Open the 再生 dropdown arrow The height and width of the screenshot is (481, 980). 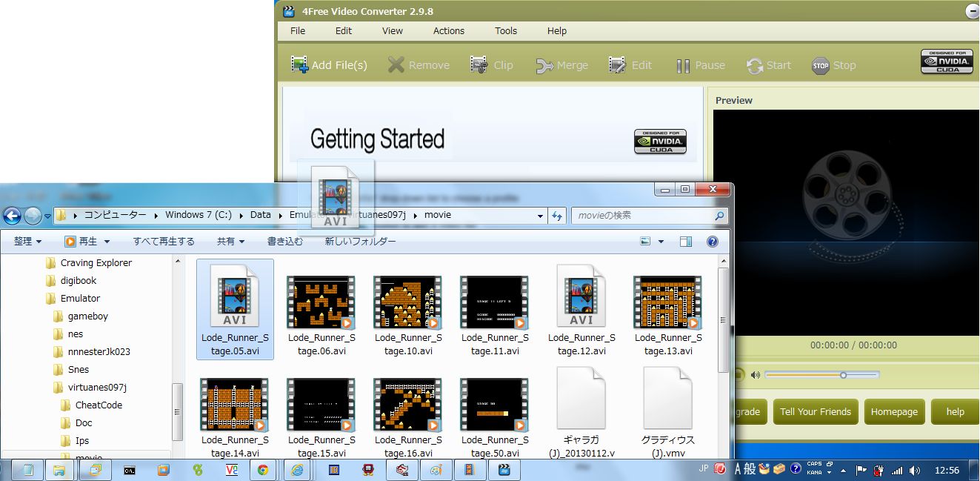pos(107,242)
